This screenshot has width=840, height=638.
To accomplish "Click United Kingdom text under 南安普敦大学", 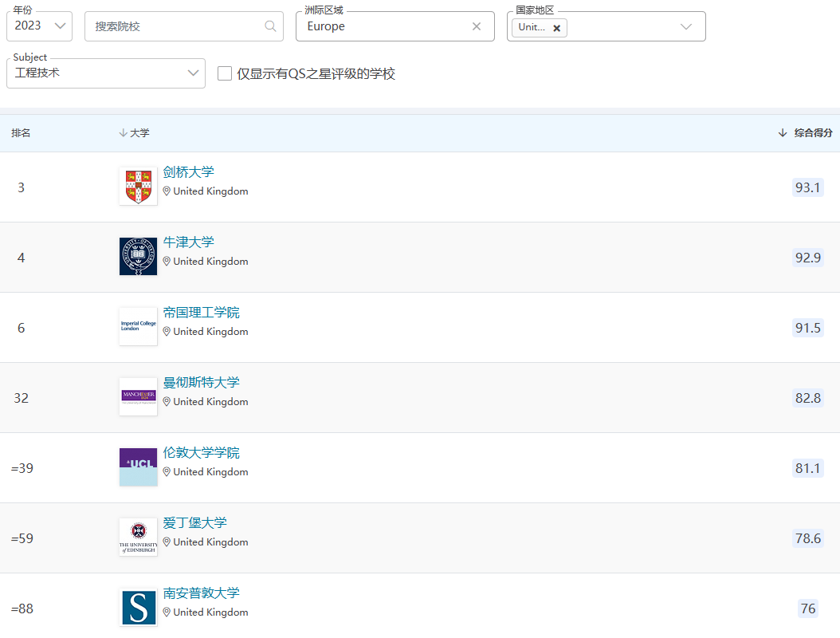I will [x=210, y=612].
